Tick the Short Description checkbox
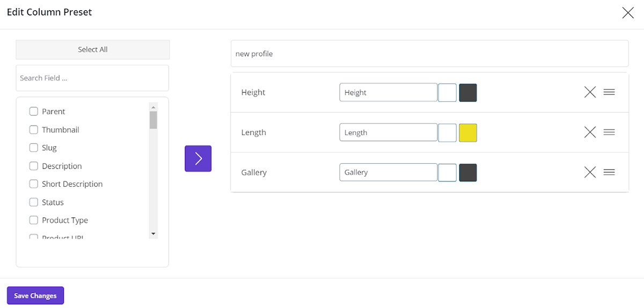The image size is (644, 308). click(x=34, y=184)
